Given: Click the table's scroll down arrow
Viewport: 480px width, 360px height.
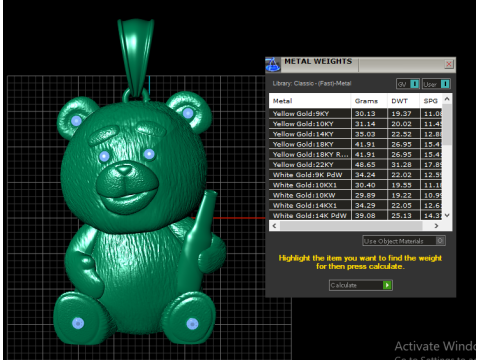Looking at the screenshot, I should (447, 215).
